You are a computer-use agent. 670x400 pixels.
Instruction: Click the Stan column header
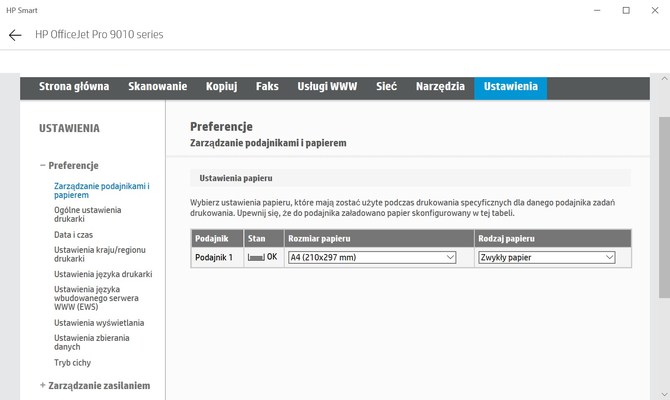click(264, 238)
